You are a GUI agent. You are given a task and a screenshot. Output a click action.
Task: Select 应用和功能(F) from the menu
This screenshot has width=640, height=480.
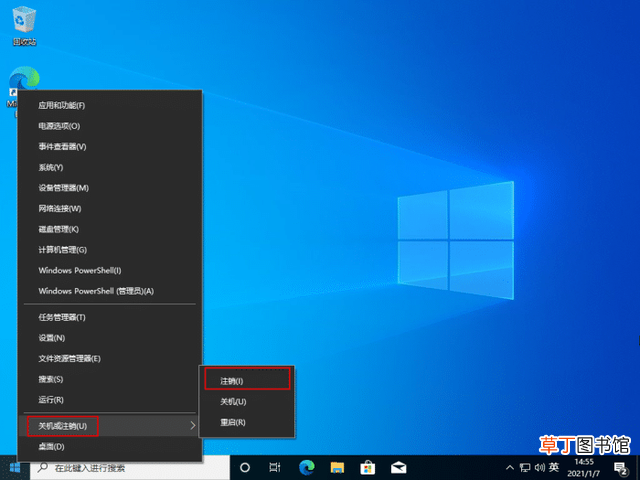point(109,106)
